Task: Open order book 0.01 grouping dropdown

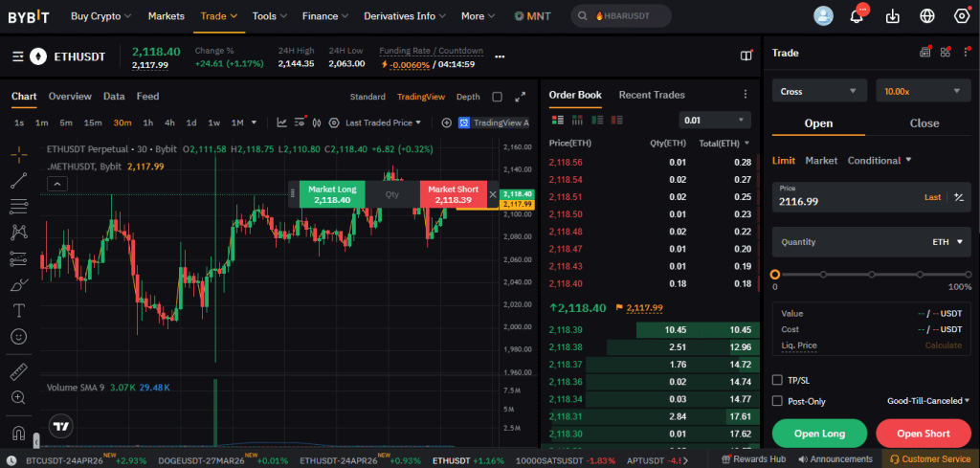Action: coord(715,120)
